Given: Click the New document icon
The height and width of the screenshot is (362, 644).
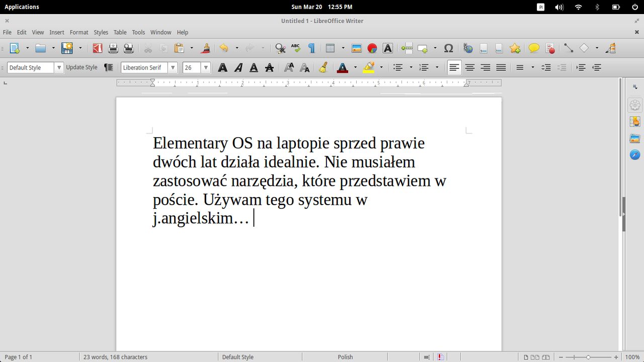Looking at the screenshot, I should tap(15, 48).
